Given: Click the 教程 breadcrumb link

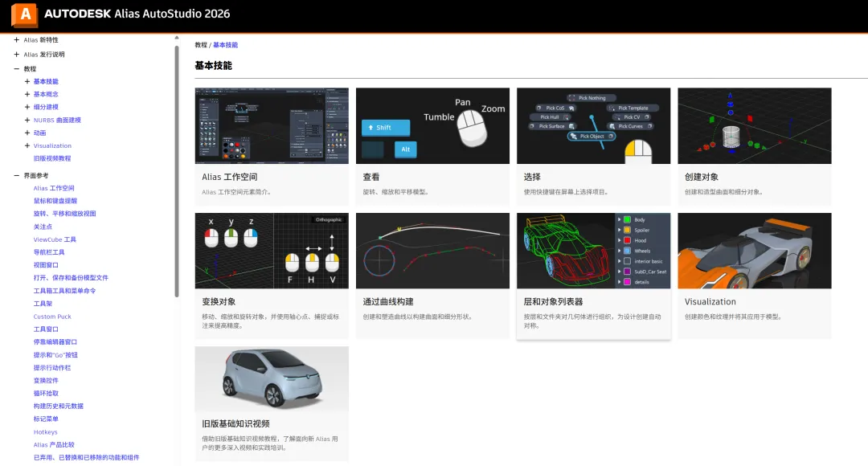Looking at the screenshot, I should pyautogui.click(x=201, y=45).
